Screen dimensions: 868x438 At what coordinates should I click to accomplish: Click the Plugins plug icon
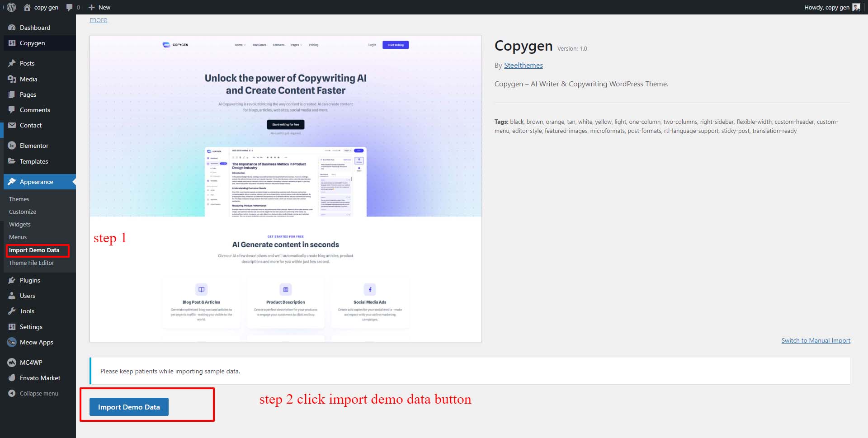[12, 280]
